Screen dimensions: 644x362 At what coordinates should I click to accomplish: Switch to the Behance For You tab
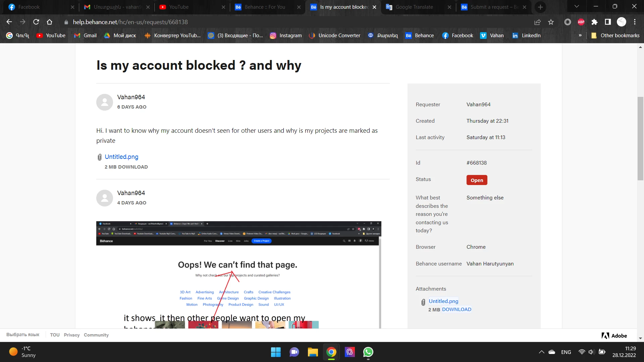pyautogui.click(x=265, y=7)
